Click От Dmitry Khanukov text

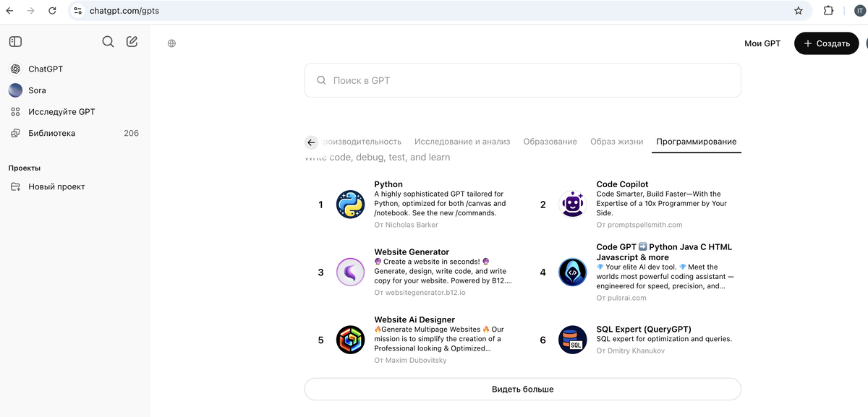click(x=630, y=351)
